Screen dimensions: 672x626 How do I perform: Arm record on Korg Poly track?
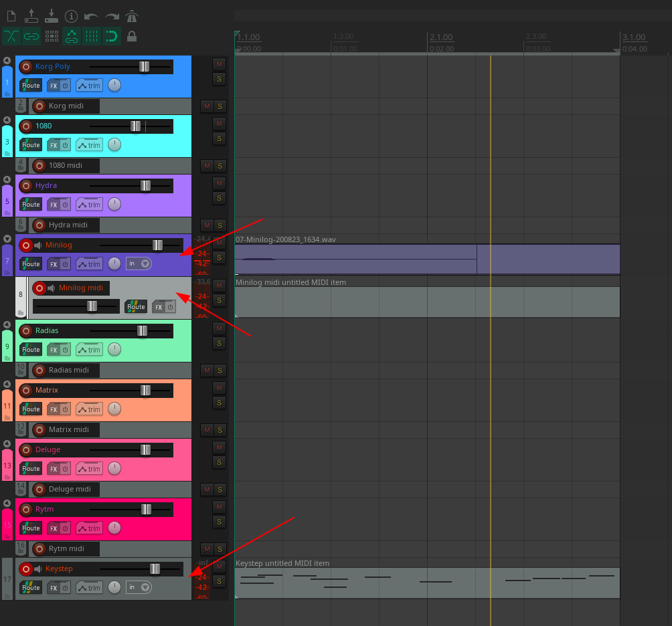(26, 67)
